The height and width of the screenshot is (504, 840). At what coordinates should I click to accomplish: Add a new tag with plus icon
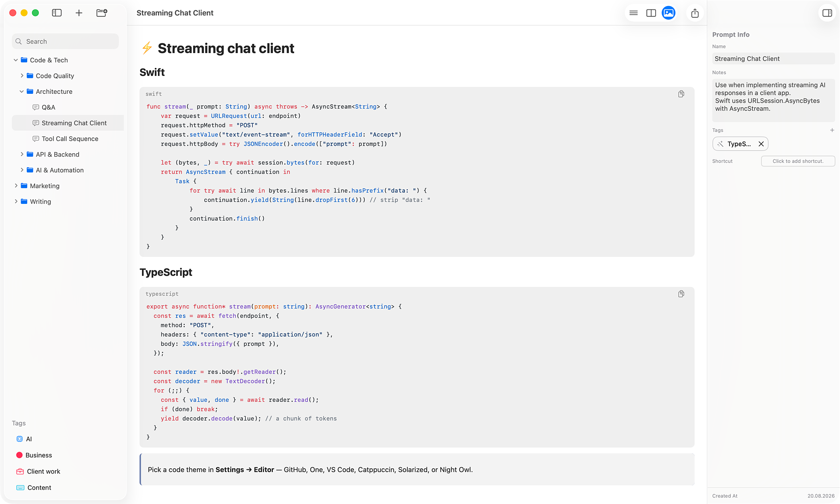tap(832, 130)
